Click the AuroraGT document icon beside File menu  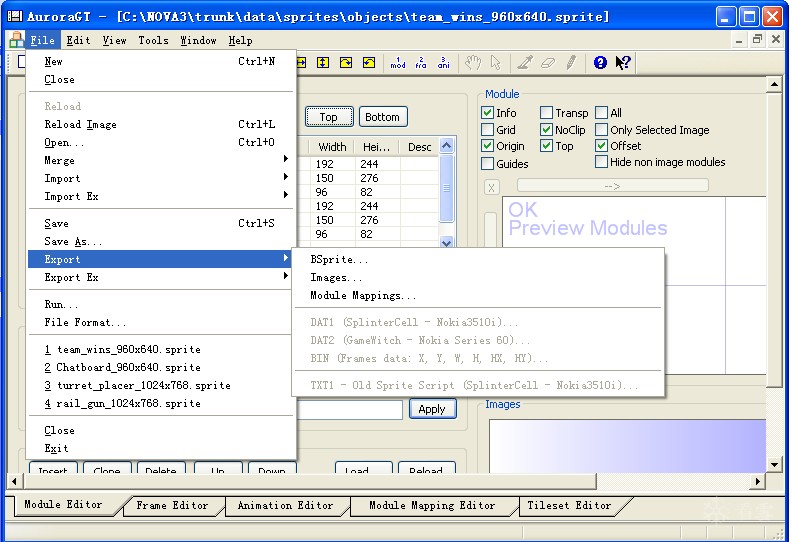click(16, 39)
